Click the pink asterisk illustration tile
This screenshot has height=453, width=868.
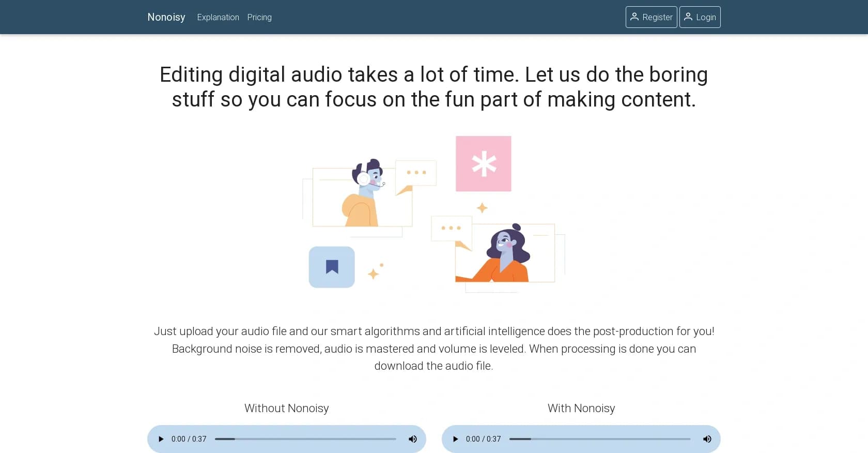click(x=484, y=164)
